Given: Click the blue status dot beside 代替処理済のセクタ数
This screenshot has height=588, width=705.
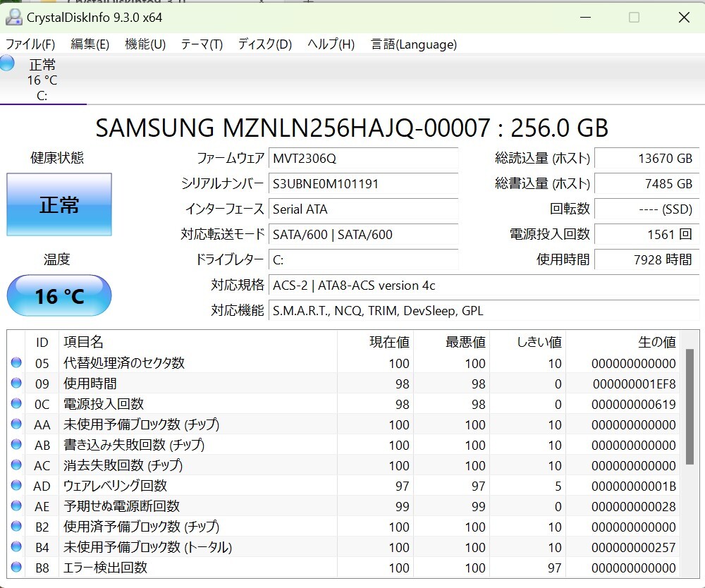Looking at the screenshot, I should click(17, 362).
